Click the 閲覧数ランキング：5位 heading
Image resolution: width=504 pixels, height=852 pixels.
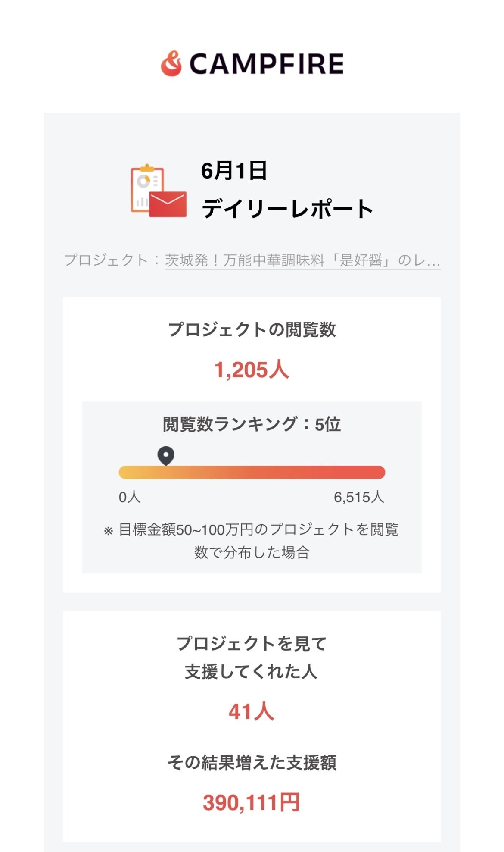pyautogui.click(x=252, y=424)
